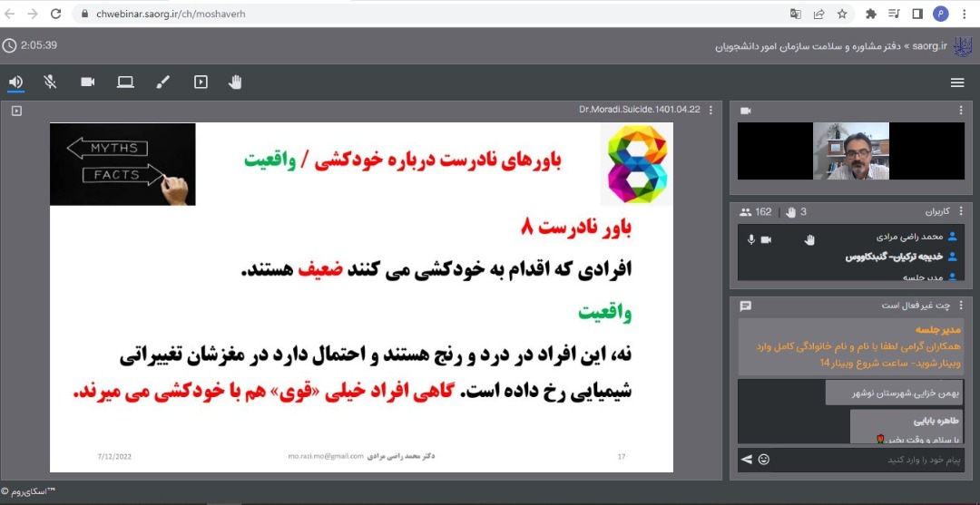Screen dimensions: 980x505
Task: Click the presenter's webcam video thumbnail
Action: (850, 151)
